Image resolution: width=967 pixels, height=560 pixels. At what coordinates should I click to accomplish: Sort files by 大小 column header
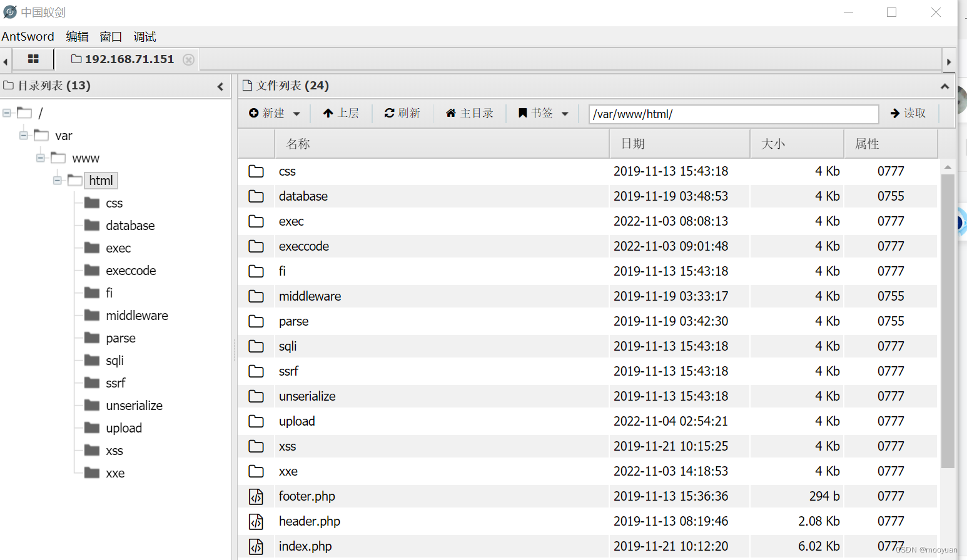(x=797, y=144)
